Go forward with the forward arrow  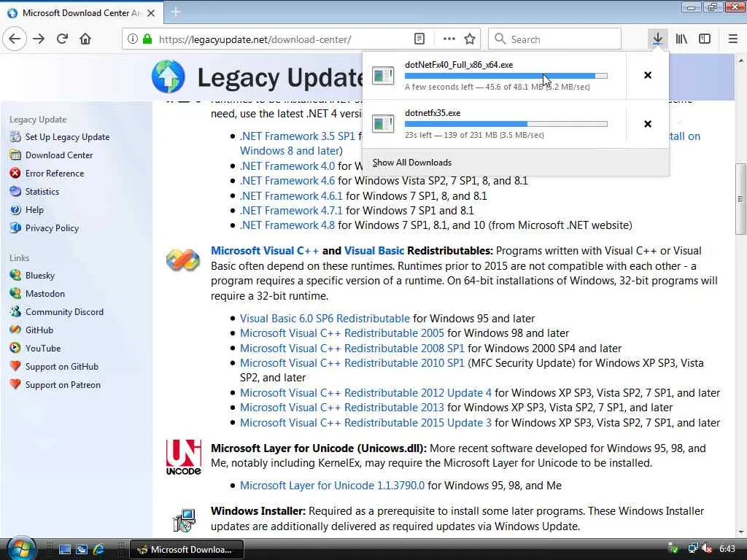tap(39, 39)
